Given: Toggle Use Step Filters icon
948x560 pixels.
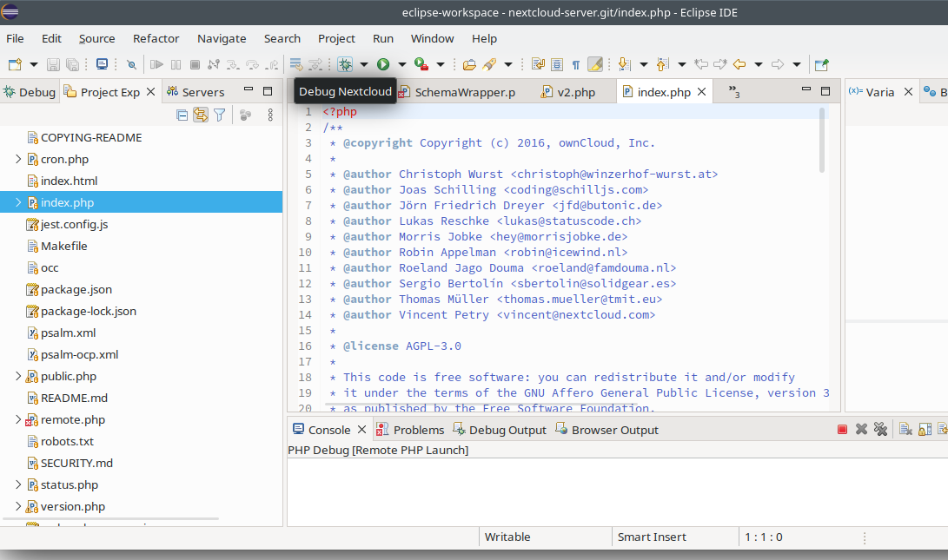Looking at the screenshot, I should coord(315,64).
